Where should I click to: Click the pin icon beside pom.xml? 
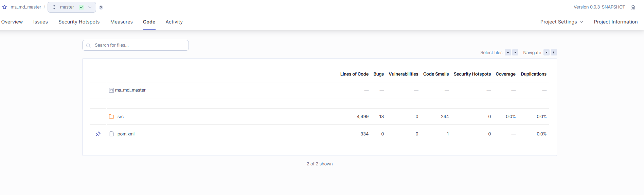[x=98, y=134]
